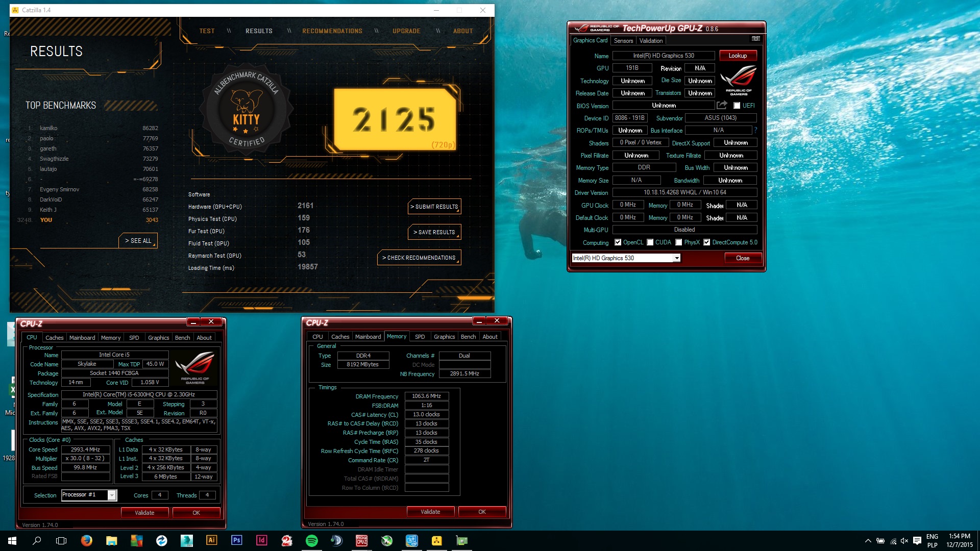980x551 pixels.
Task: Open File Explorer from the taskbar
Action: tap(112, 541)
